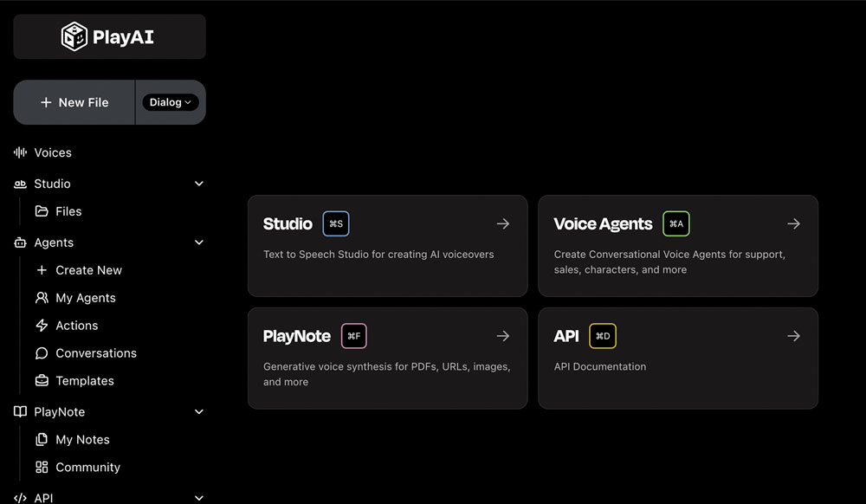Screen dimensions: 866x504
Task: Click the PlayNote book icon in sidebar
Action: 21,411
